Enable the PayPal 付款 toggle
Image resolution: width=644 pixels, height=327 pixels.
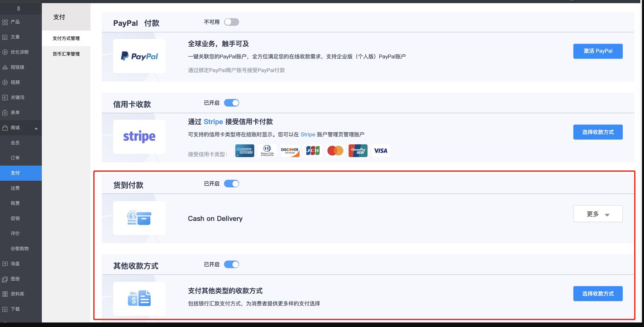point(232,22)
